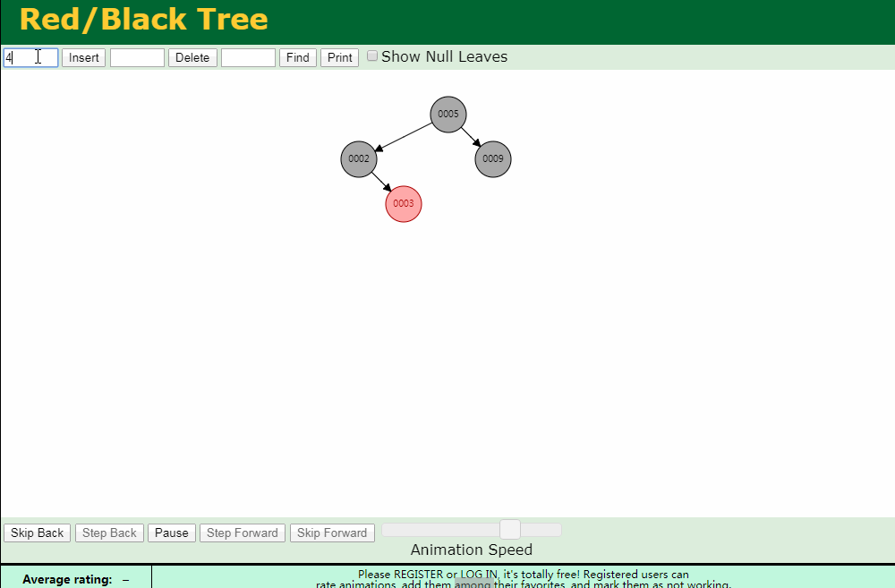This screenshot has width=895, height=588.
Task: Click the Find button
Action: 297,57
